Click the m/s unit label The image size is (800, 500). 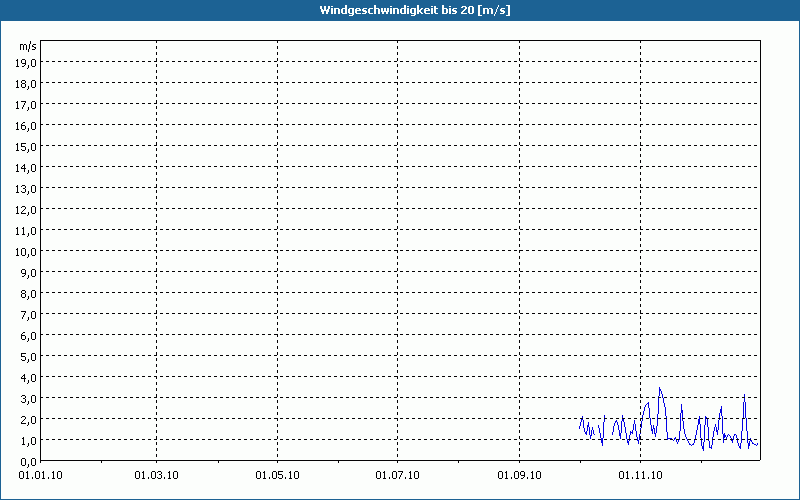click(28, 46)
